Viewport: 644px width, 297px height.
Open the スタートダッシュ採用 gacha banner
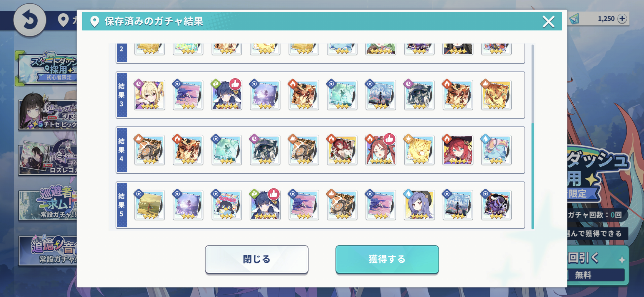coord(47,68)
